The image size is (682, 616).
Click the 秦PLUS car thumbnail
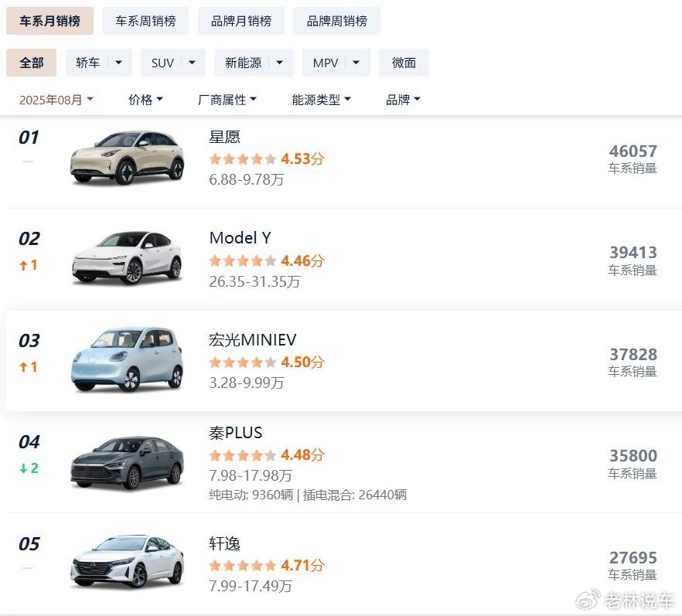[x=128, y=462]
